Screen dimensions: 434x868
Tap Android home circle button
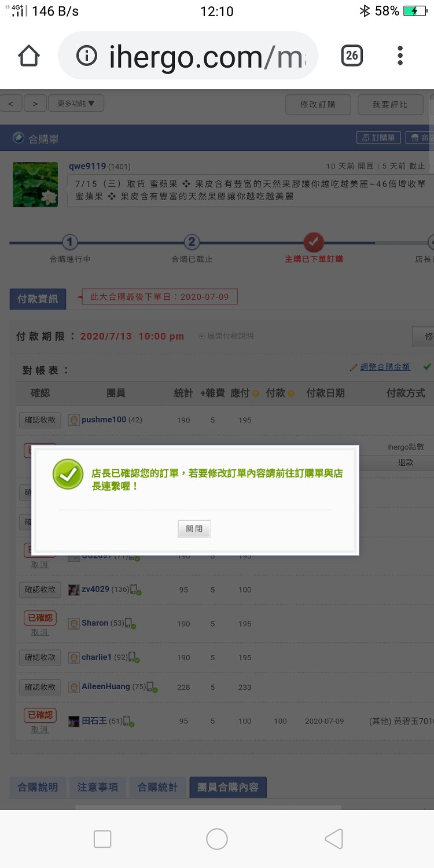point(217,839)
